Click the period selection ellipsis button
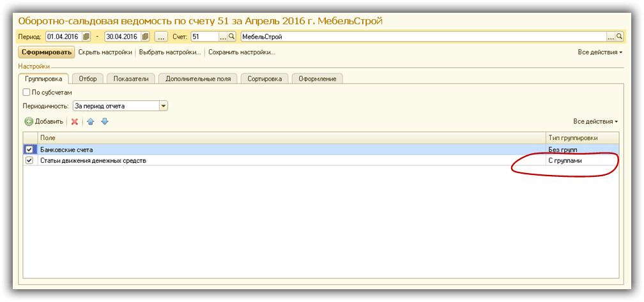This screenshot has height=302, width=644. pos(161,36)
